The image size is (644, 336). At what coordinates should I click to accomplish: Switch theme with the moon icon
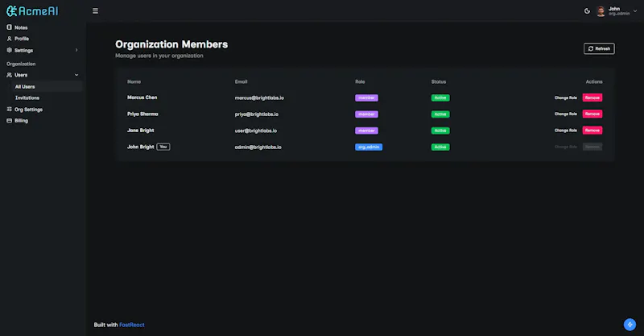pyautogui.click(x=587, y=11)
